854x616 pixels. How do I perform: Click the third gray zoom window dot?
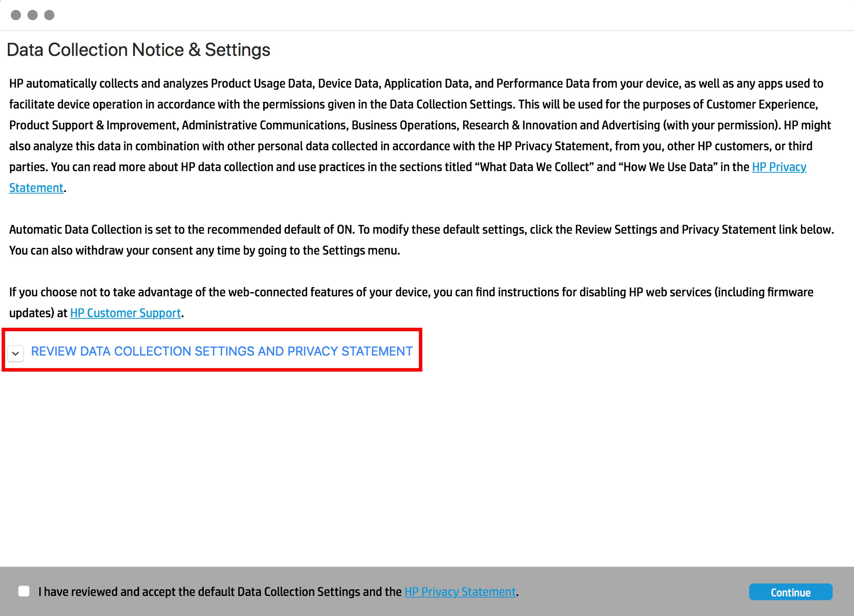(49, 15)
